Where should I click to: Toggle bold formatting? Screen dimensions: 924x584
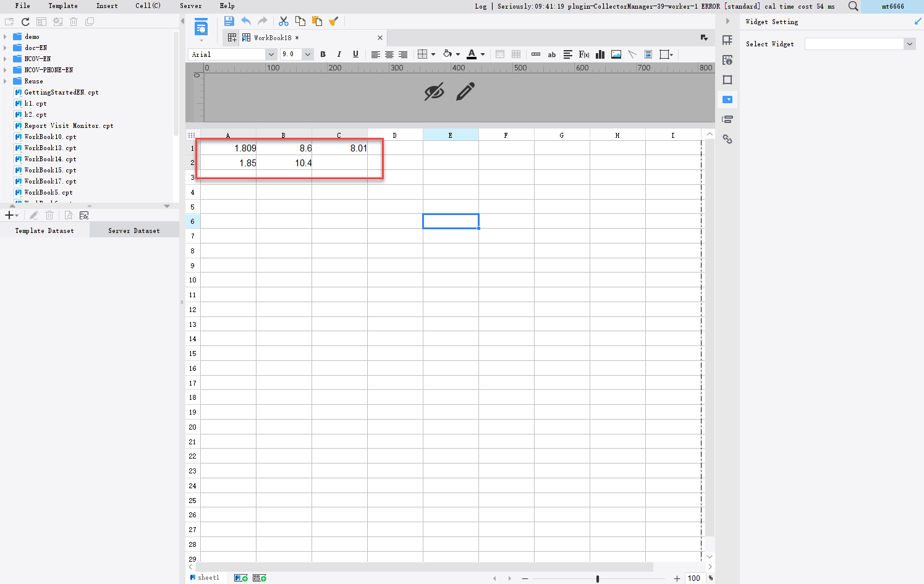click(323, 54)
